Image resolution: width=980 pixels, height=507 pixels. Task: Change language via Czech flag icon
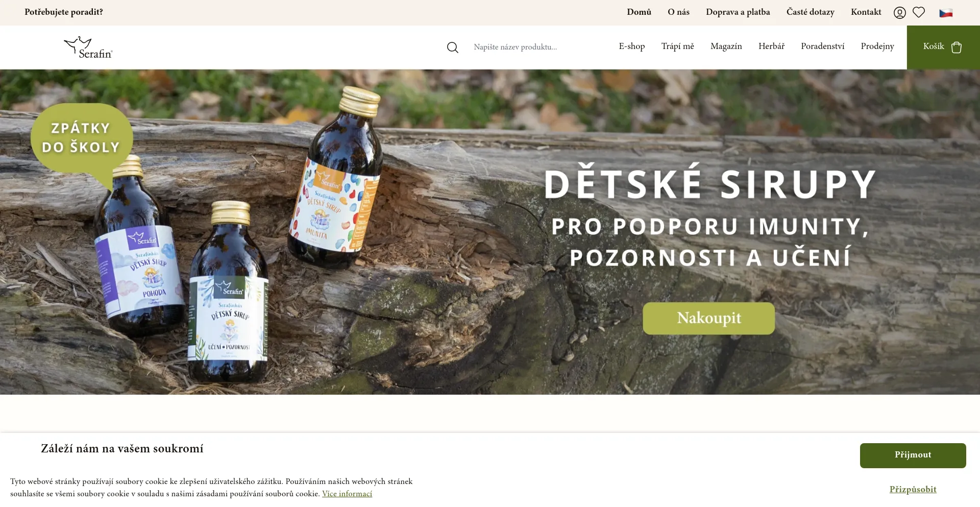pyautogui.click(x=946, y=13)
